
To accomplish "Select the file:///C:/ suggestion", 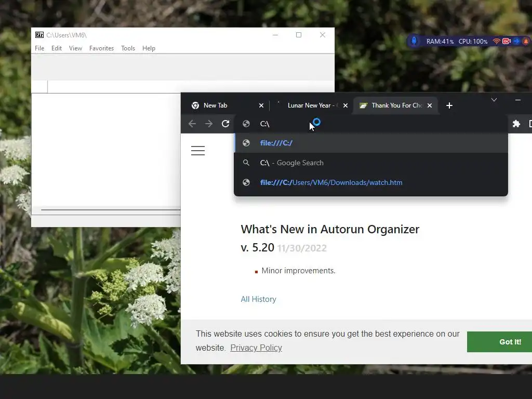I will tap(371, 143).
